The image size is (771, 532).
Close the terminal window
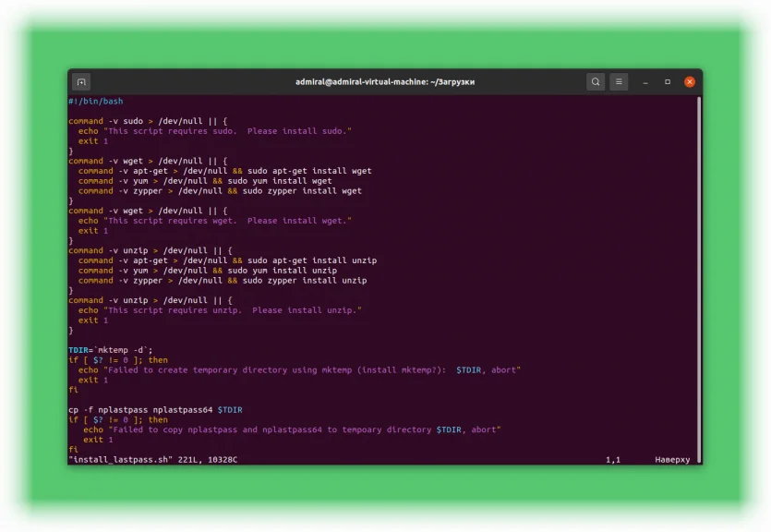(690, 82)
